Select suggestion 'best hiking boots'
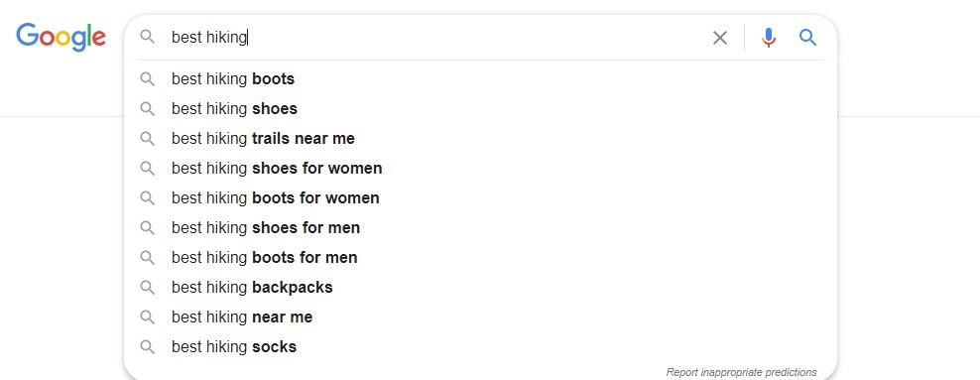 (480, 79)
